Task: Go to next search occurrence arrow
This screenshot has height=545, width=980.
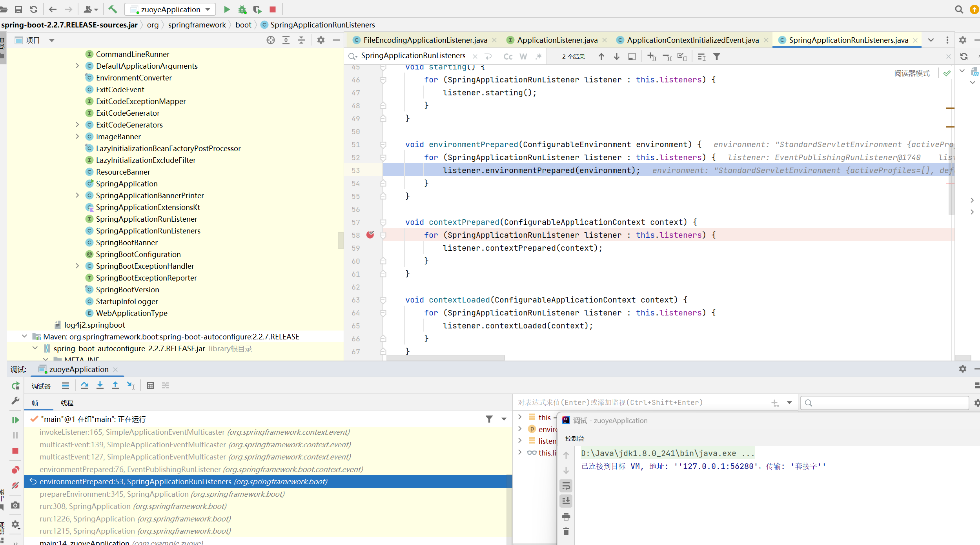Action: 617,57
